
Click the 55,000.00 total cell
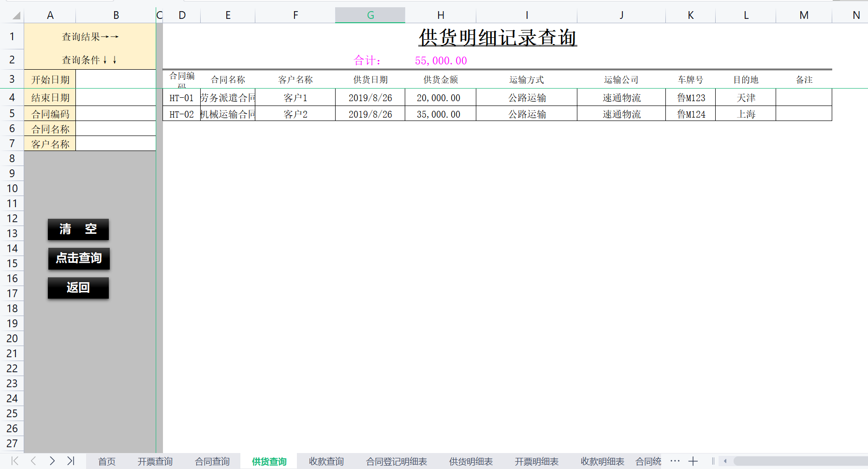[x=440, y=61]
